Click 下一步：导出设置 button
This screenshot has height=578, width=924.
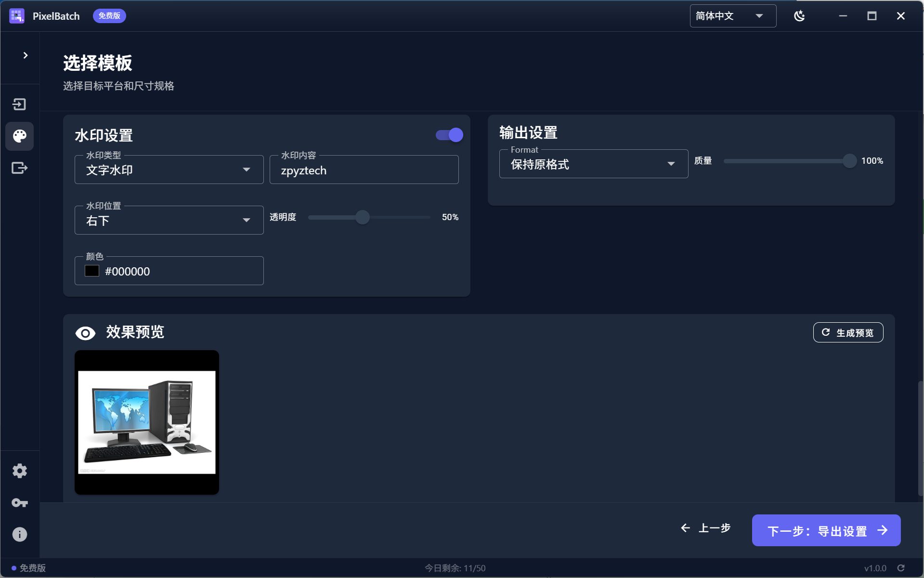(825, 530)
